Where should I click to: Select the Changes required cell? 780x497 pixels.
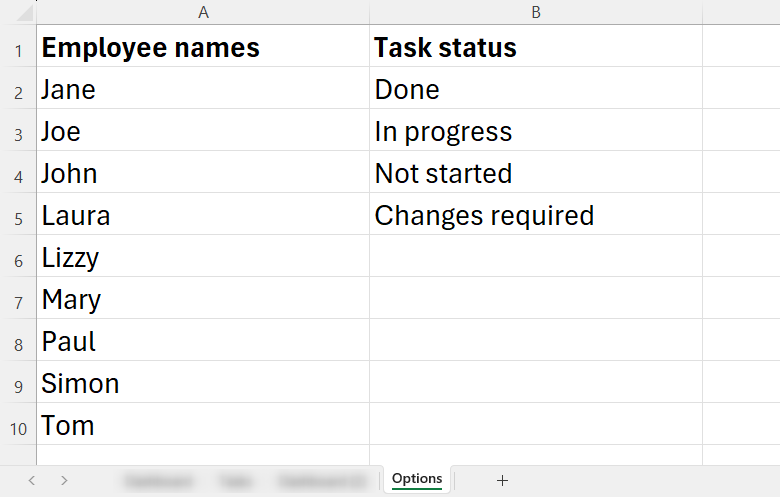coord(536,214)
